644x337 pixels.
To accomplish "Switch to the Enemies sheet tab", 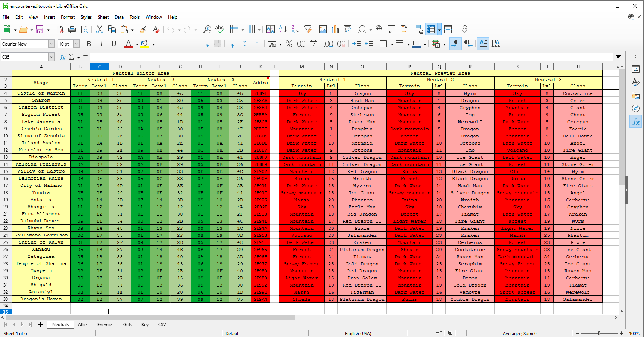I will coord(105,325).
